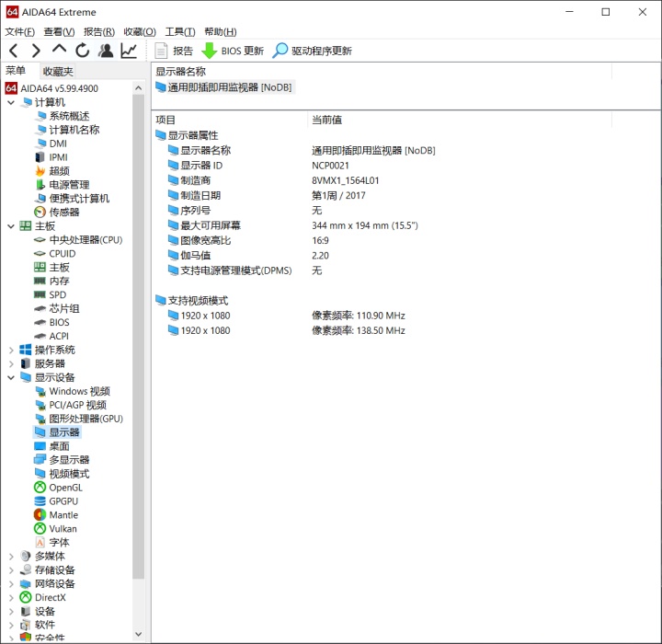The image size is (662, 644).
Task: Open OpenGL tree item
Action: point(58,488)
